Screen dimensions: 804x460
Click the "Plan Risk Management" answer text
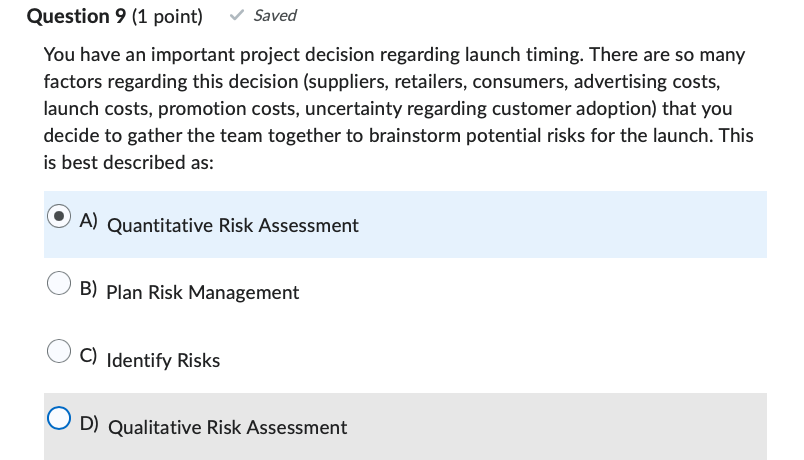[202, 293]
